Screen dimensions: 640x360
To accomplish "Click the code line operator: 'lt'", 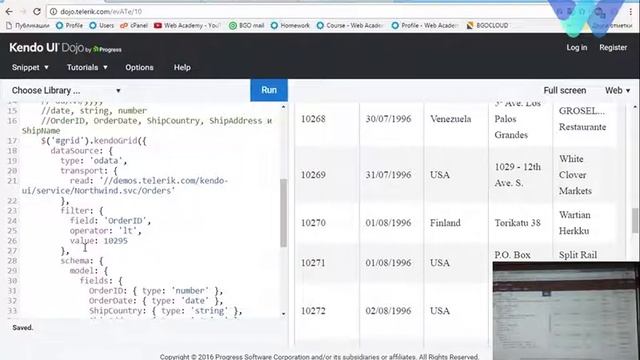I will click(105, 231).
